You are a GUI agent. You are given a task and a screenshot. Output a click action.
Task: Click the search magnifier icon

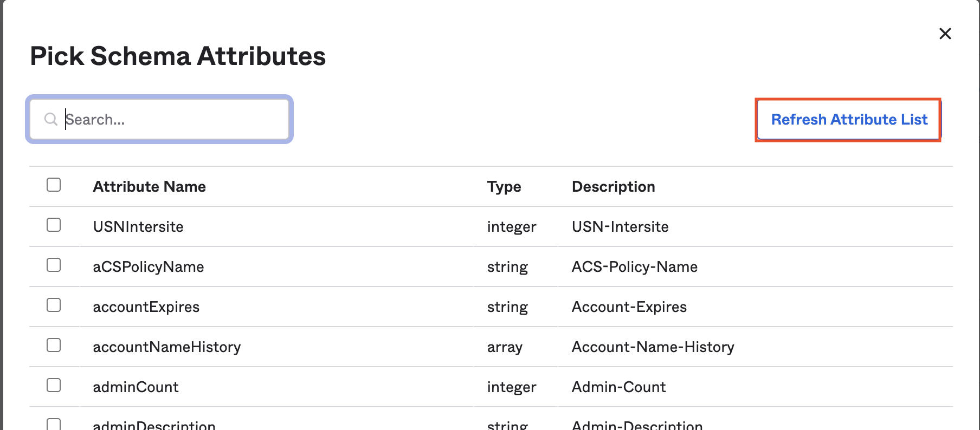tap(50, 119)
